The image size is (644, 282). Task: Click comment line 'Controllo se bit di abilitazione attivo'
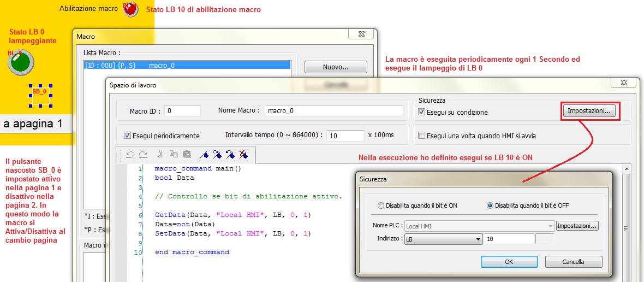click(x=248, y=197)
